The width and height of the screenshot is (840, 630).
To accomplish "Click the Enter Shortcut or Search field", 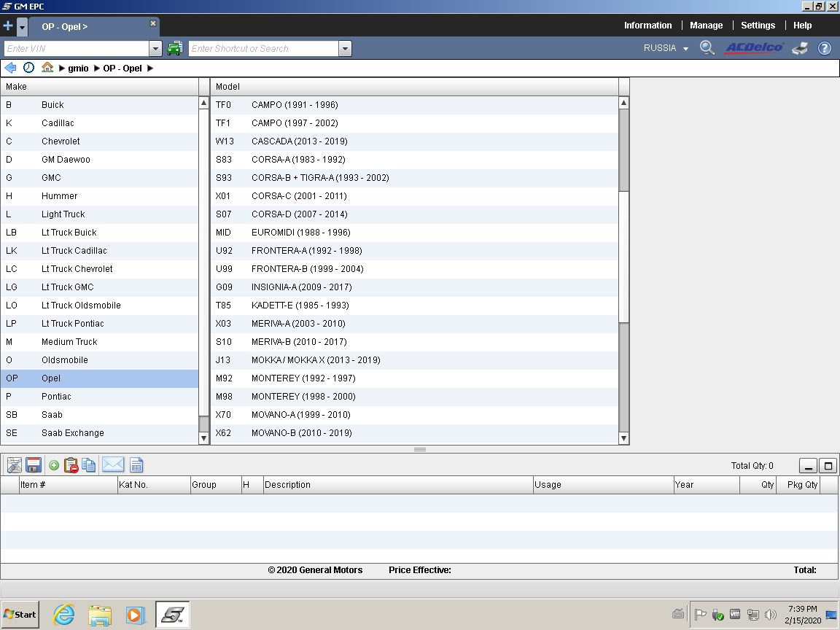I will (263, 48).
